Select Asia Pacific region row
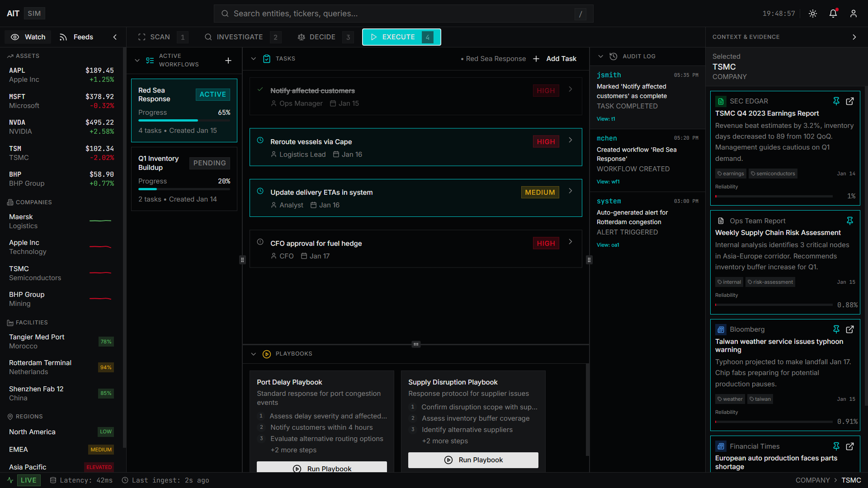This screenshot has width=868, height=488. [61, 467]
